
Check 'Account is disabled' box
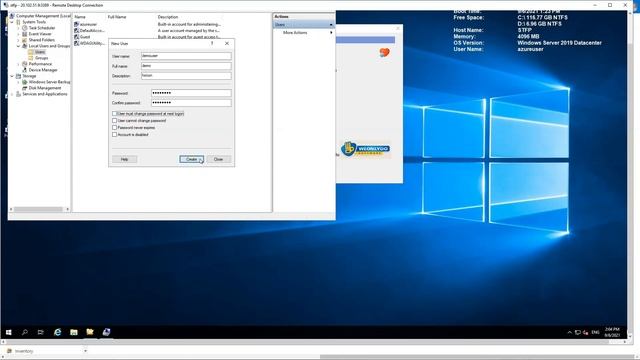coord(115,134)
